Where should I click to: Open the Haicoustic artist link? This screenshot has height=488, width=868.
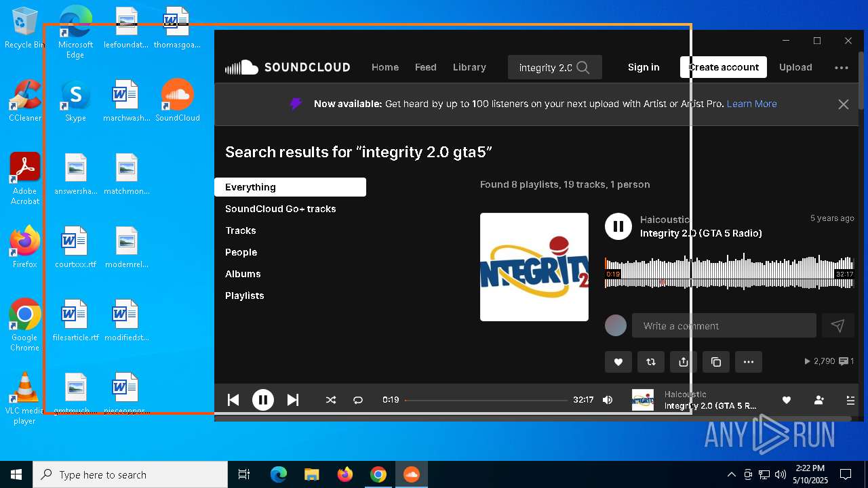[x=665, y=220]
